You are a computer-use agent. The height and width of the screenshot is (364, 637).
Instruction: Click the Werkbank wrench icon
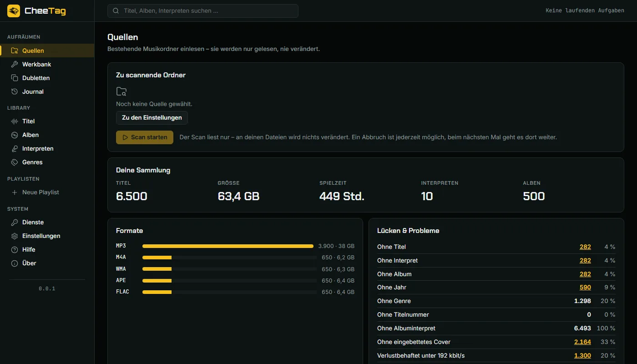coord(15,64)
